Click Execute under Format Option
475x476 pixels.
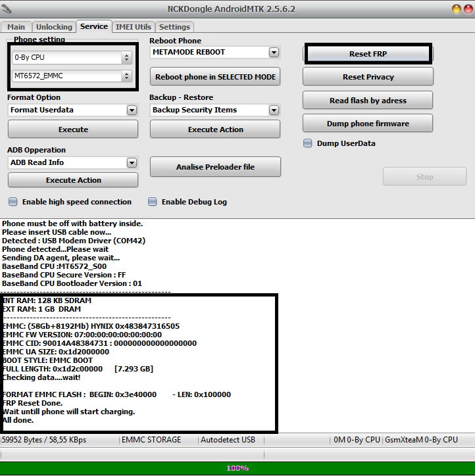(x=73, y=130)
